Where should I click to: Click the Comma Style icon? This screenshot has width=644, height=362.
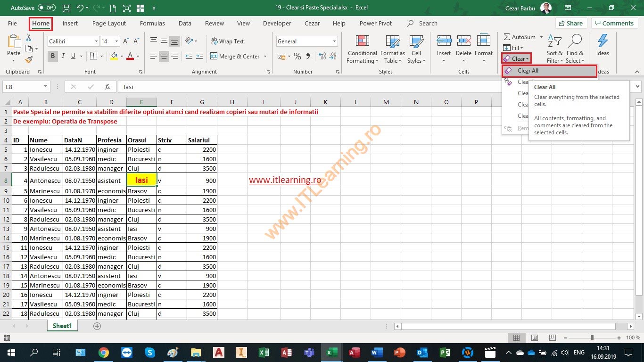pyautogui.click(x=308, y=56)
